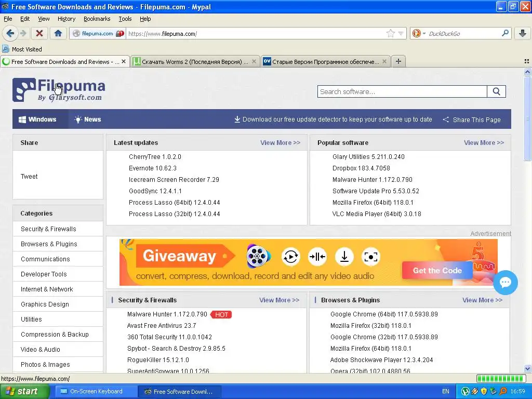This screenshot has height=399, width=532.
Task: Open the Bookmarks menu
Action: 97,19
